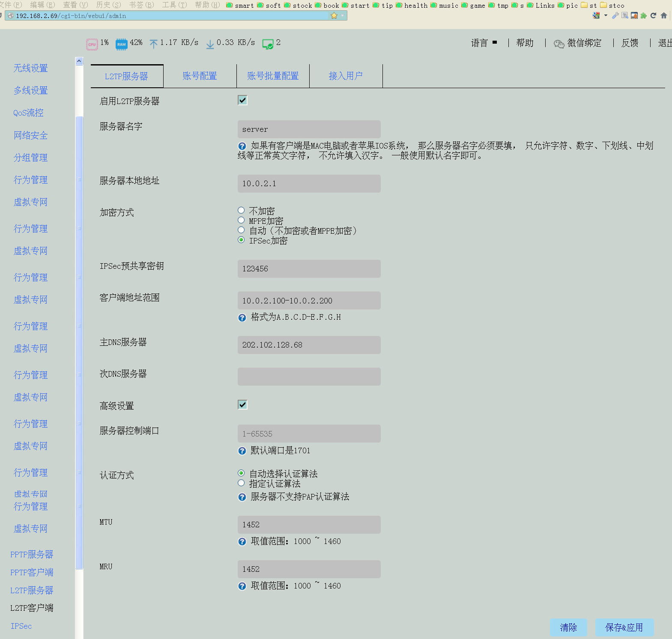
Task: Open the 书签 browser menu
Action: tap(141, 5)
